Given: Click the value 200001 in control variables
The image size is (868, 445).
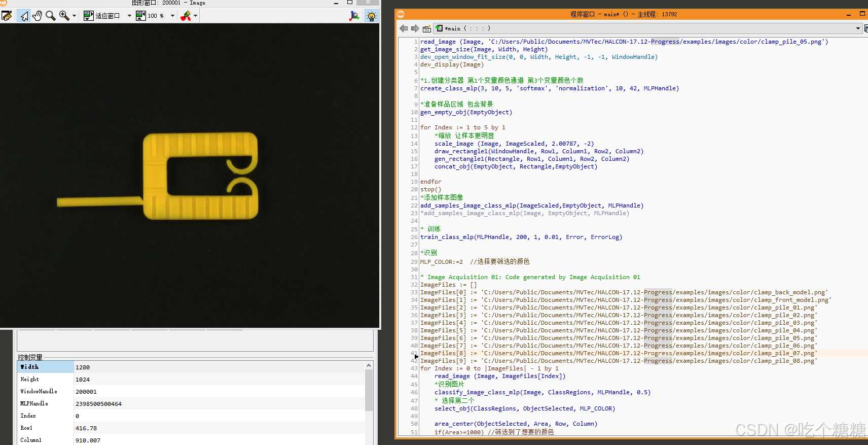Looking at the screenshot, I should 86,392.
